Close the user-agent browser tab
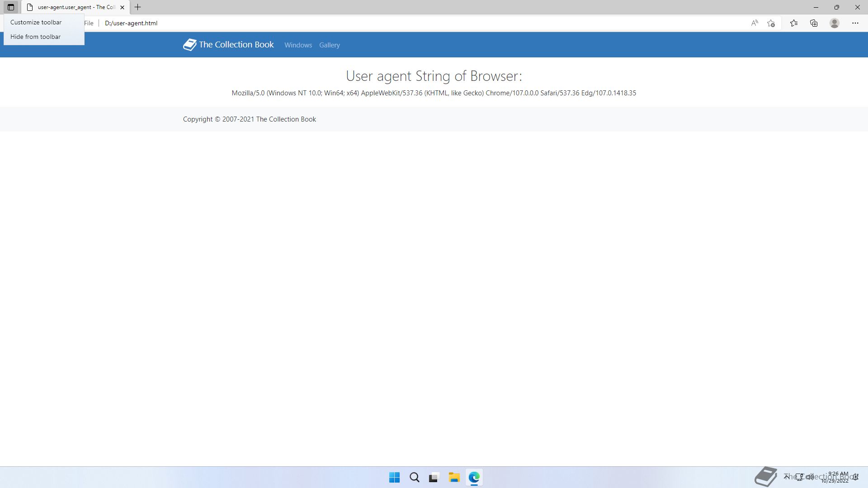Image resolution: width=868 pixels, height=488 pixels. pos(122,7)
